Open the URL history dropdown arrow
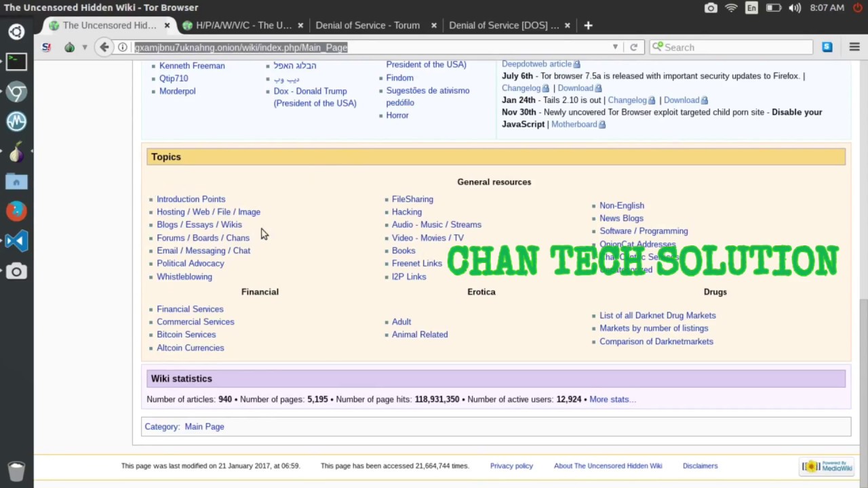868x488 pixels. click(615, 47)
